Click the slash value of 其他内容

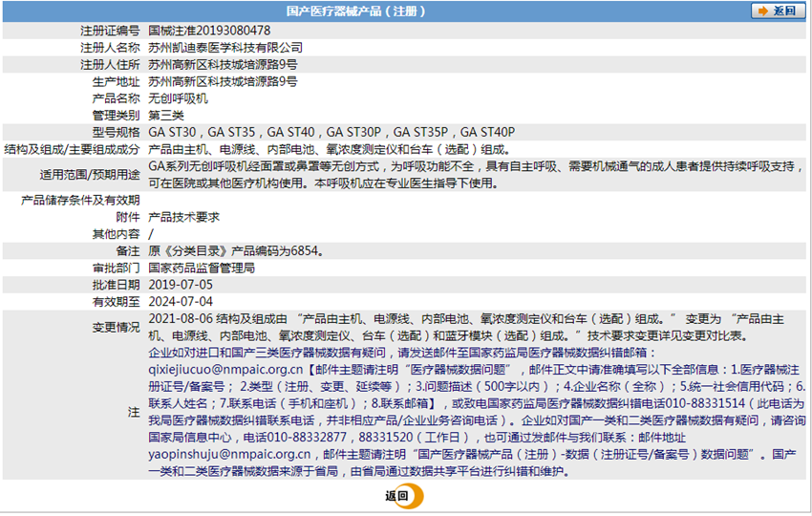[x=151, y=234]
